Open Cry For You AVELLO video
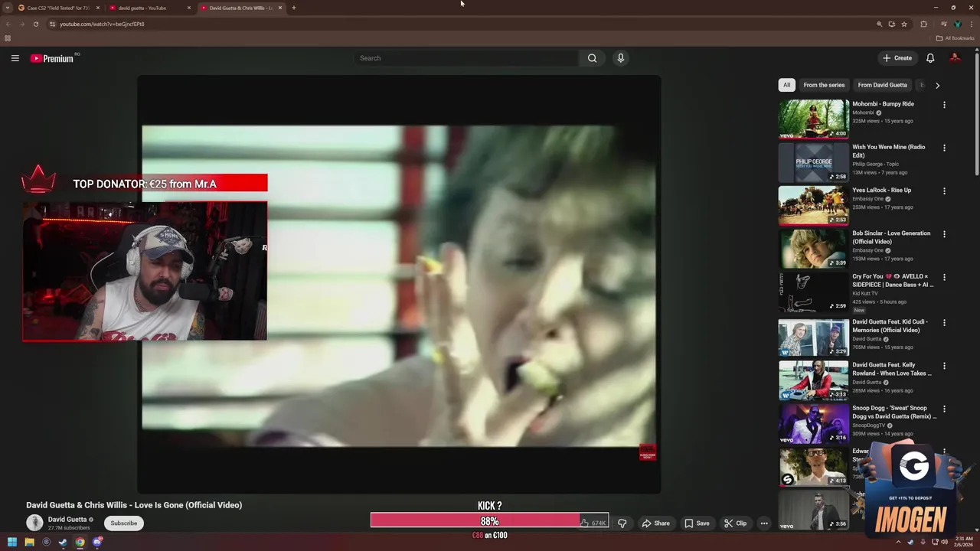This screenshot has height=551, width=980. (814, 292)
